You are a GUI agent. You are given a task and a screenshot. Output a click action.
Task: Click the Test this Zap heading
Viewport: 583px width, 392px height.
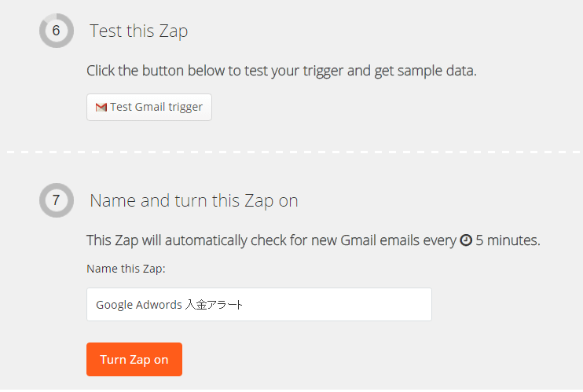tap(139, 31)
